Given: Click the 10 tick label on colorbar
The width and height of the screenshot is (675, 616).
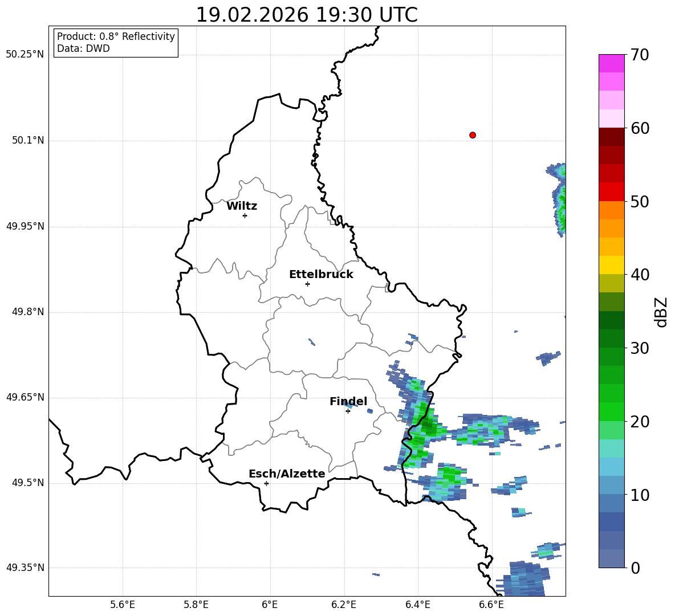Looking at the screenshot, I should click(640, 495).
